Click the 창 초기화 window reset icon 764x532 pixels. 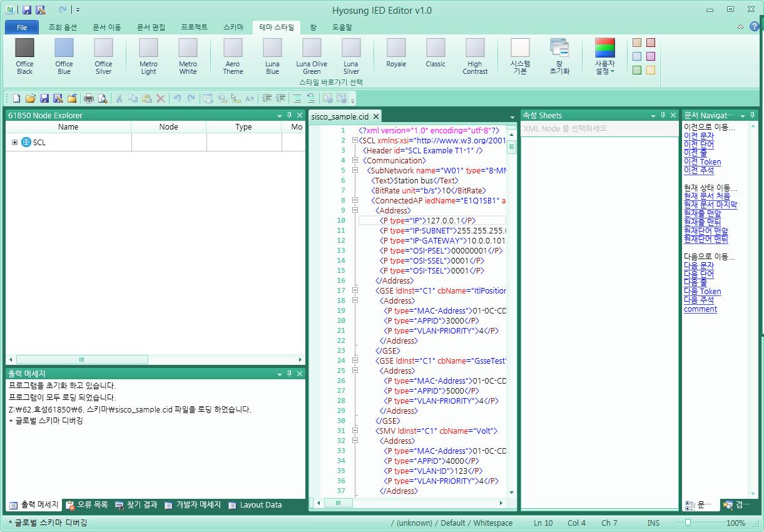click(x=559, y=56)
